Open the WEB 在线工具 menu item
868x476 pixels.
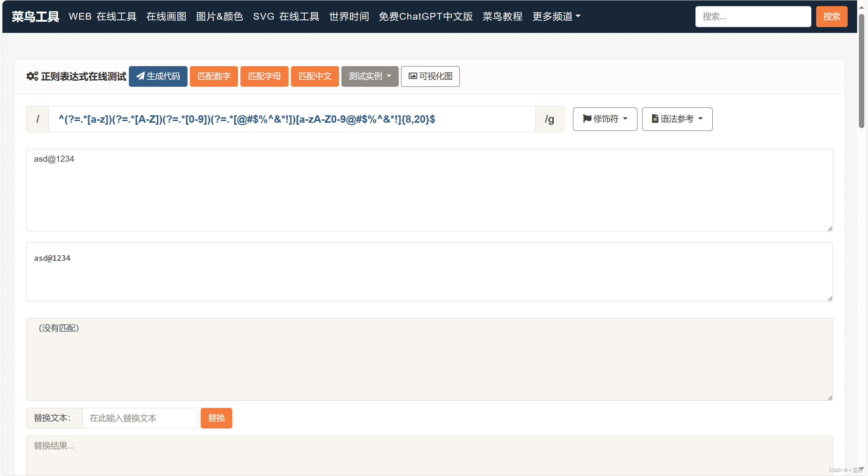click(102, 16)
